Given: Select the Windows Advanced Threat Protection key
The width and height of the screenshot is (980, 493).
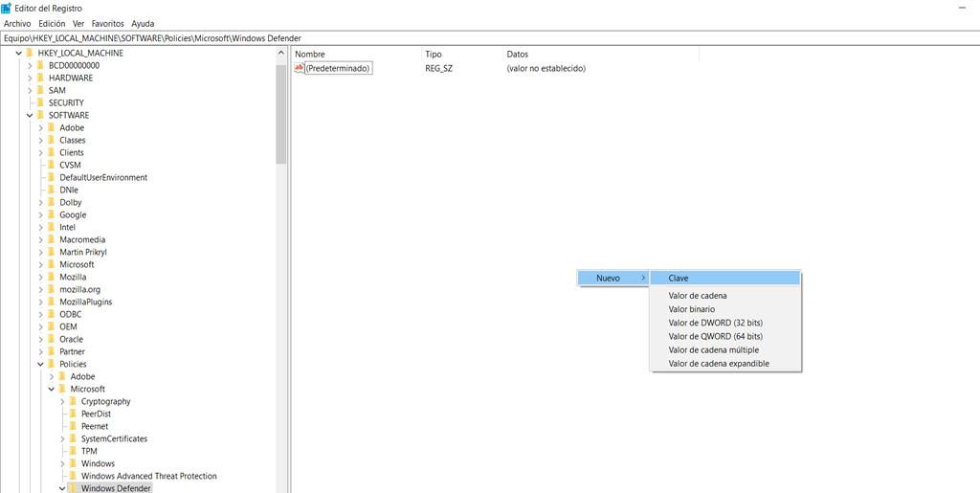Looking at the screenshot, I should point(148,476).
